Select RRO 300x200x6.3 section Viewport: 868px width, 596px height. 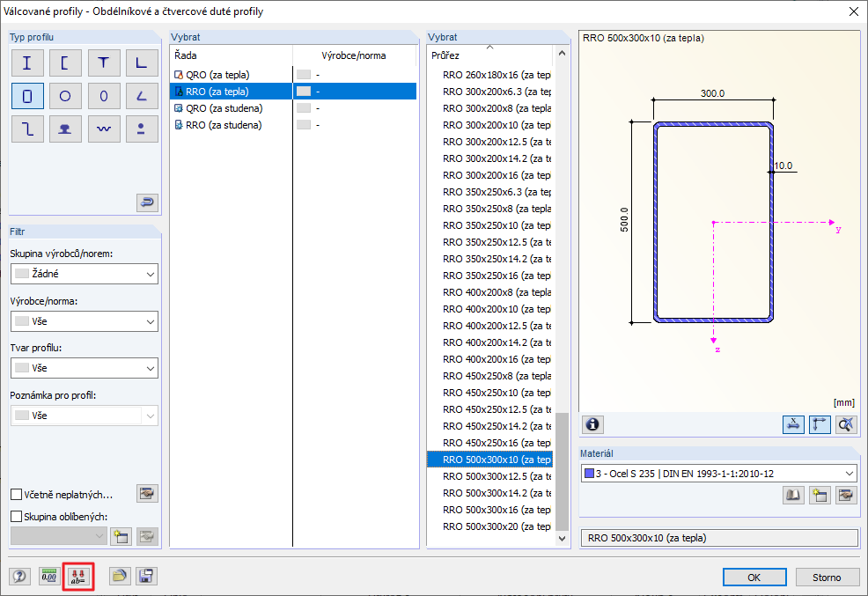(490, 92)
